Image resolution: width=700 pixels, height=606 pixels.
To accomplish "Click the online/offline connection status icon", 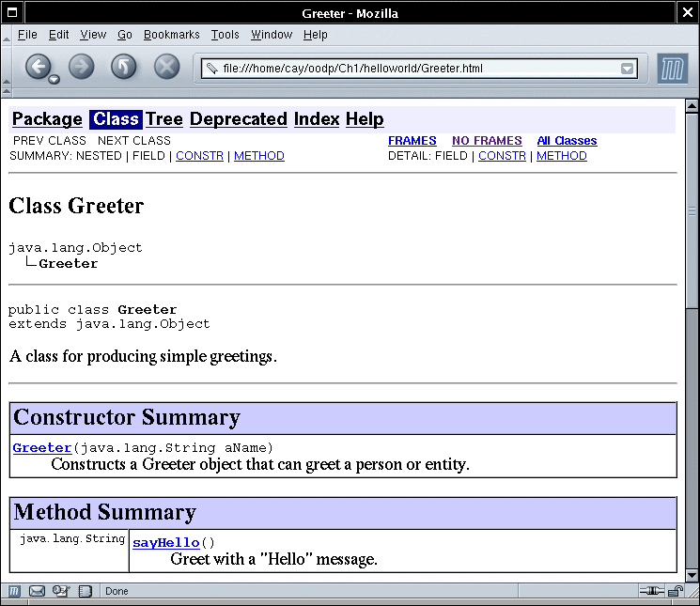I will (x=650, y=591).
